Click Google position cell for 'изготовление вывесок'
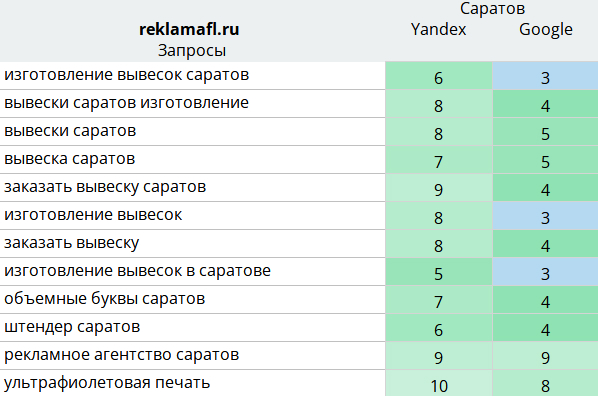 tap(545, 216)
